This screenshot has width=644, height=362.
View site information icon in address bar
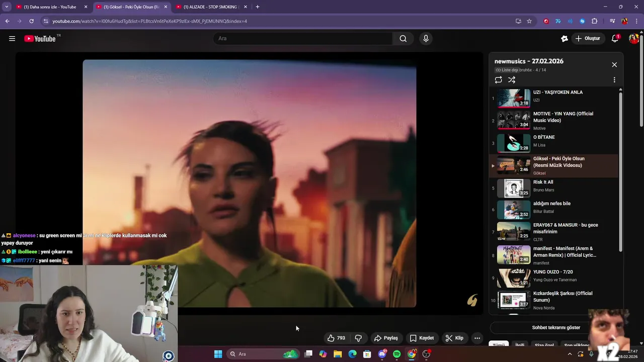[46, 21]
